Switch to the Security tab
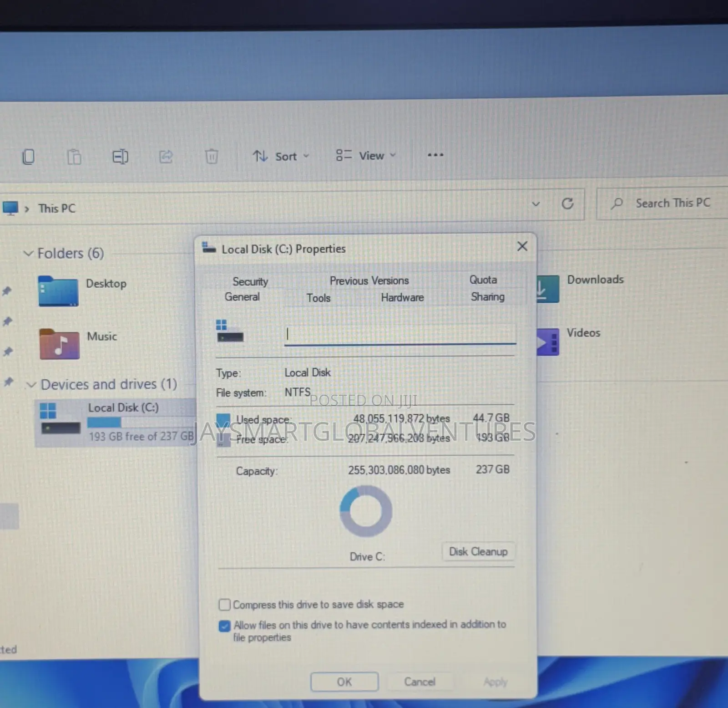 (250, 281)
